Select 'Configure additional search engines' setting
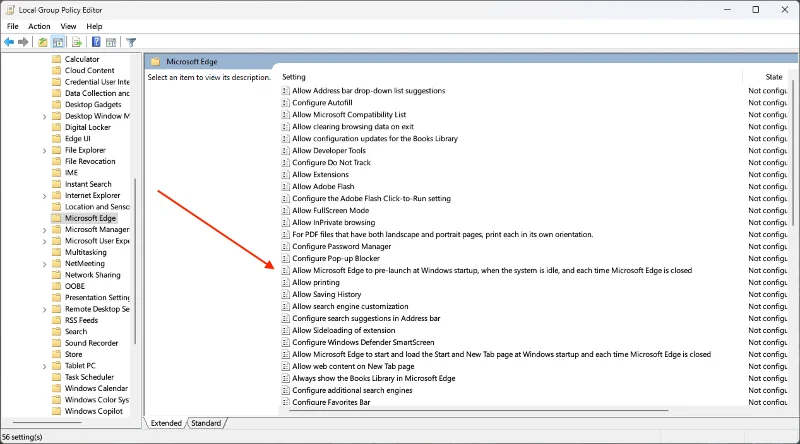Image resolution: width=800 pixels, height=444 pixels. (x=352, y=390)
